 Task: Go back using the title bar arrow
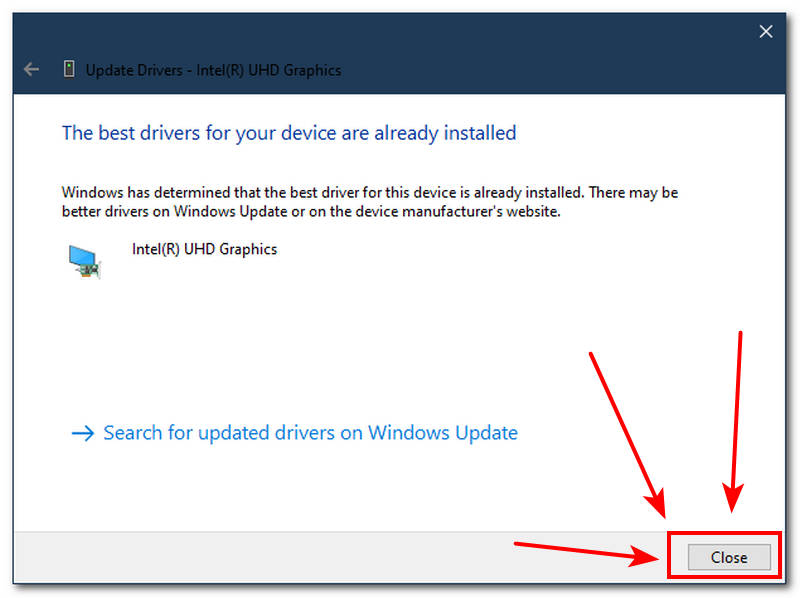point(32,70)
